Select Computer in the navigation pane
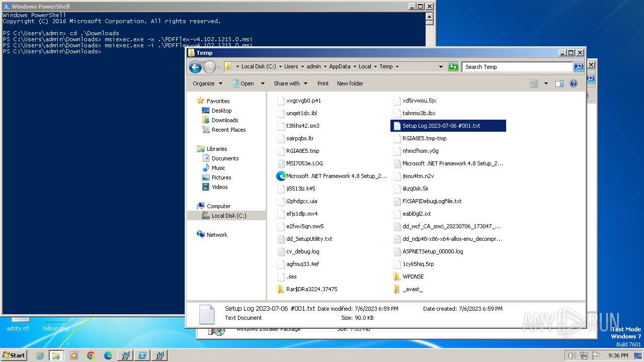The image size is (644, 362). (218, 206)
